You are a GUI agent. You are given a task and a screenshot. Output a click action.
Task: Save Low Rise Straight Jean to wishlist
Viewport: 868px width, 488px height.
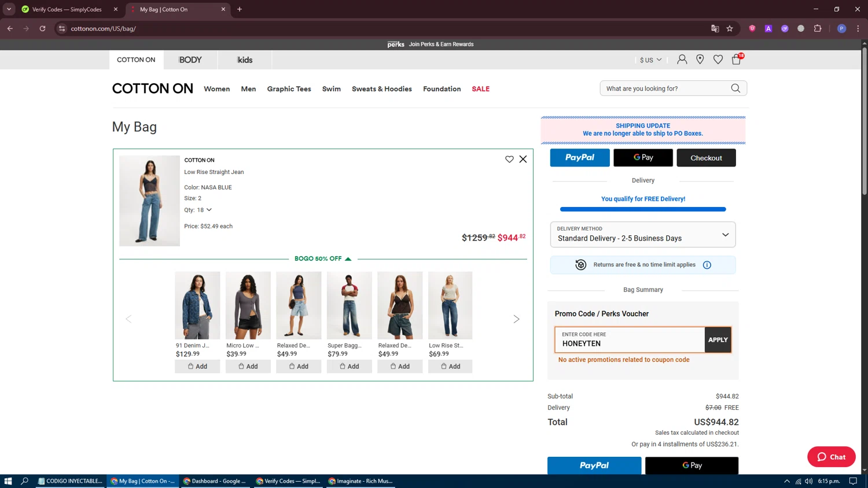[x=509, y=159]
